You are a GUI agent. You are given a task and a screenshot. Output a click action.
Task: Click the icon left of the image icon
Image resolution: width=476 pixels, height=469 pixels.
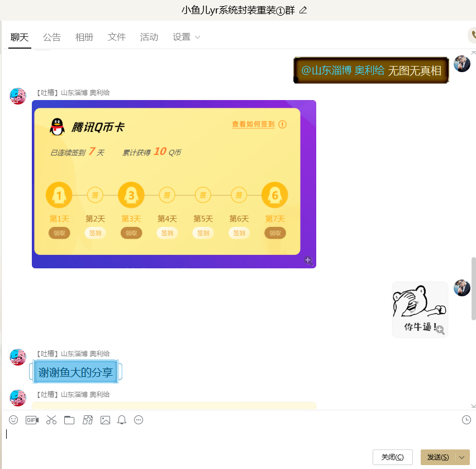pyautogui.click(x=87, y=420)
